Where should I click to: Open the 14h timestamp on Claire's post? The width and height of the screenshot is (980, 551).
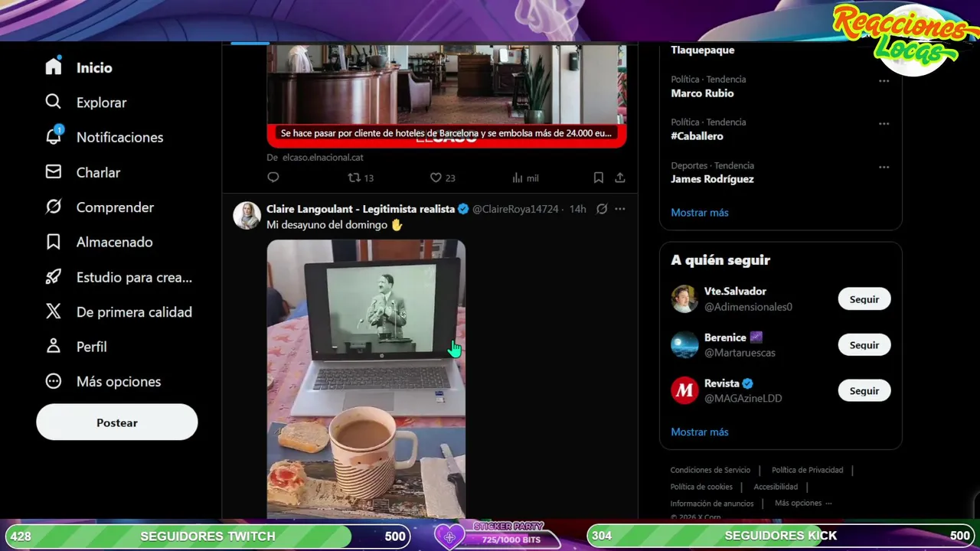click(578, 209)
